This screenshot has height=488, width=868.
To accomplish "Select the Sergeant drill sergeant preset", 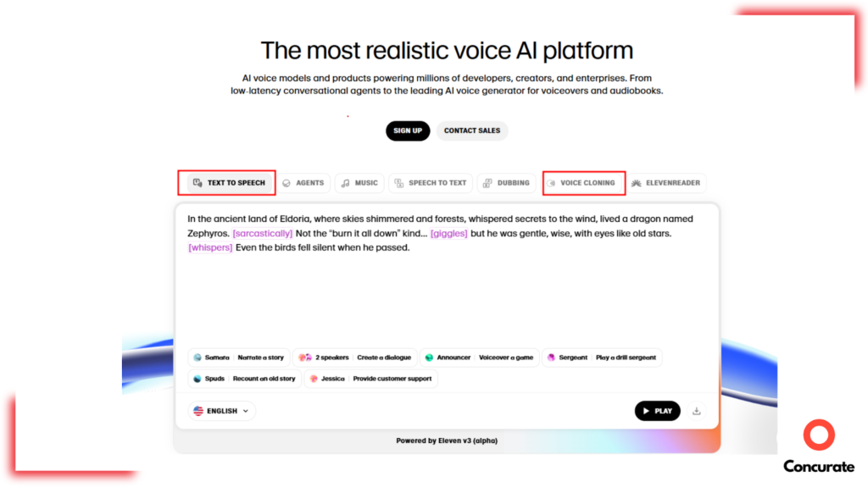I will tap(601, 358).
